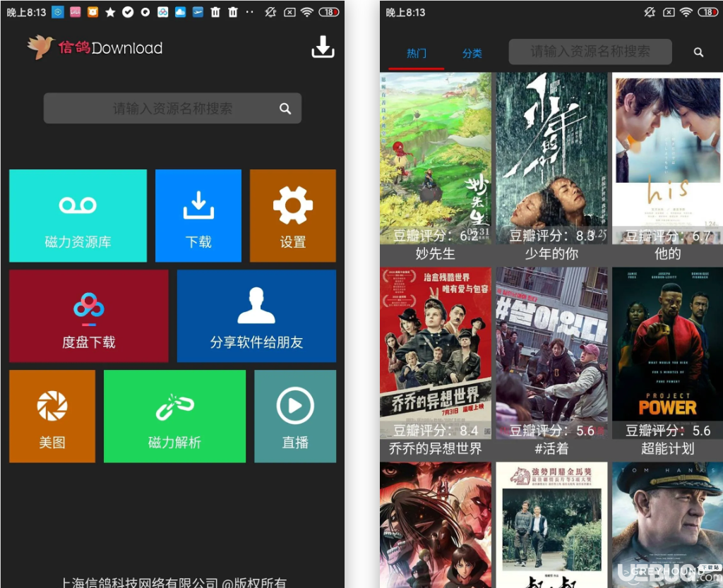
Task: Tap the search icon right of 分类
Action: pos(698,52)
